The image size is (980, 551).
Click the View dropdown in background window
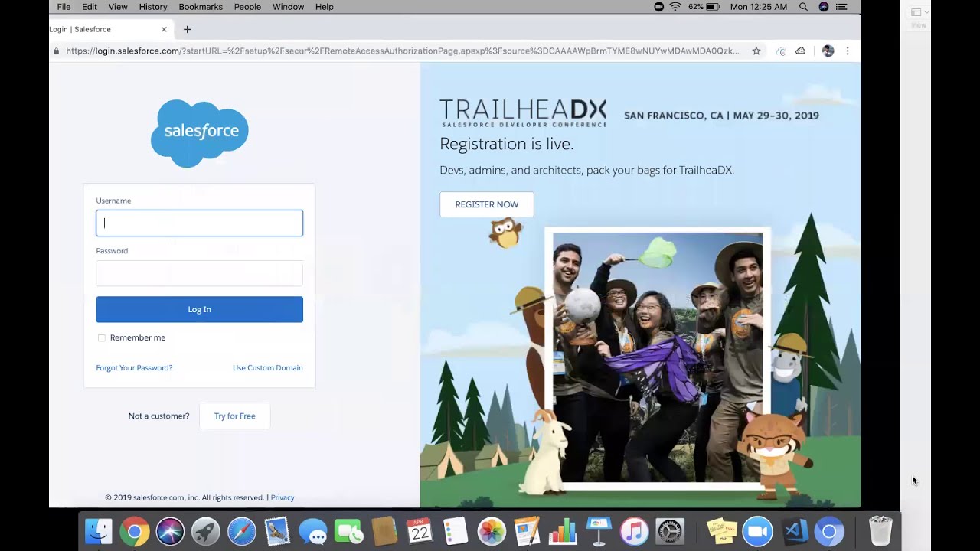tap(918, 12)
